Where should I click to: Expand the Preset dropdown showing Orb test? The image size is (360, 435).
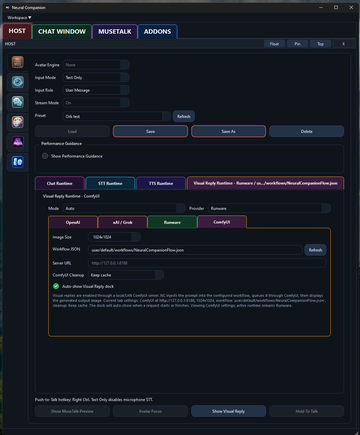(x=117, y=116)
